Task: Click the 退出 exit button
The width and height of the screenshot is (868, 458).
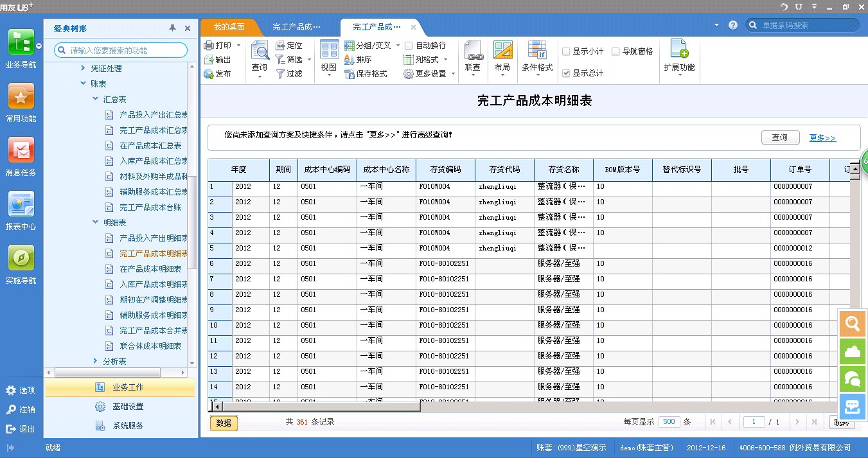Action: [21, 429]
